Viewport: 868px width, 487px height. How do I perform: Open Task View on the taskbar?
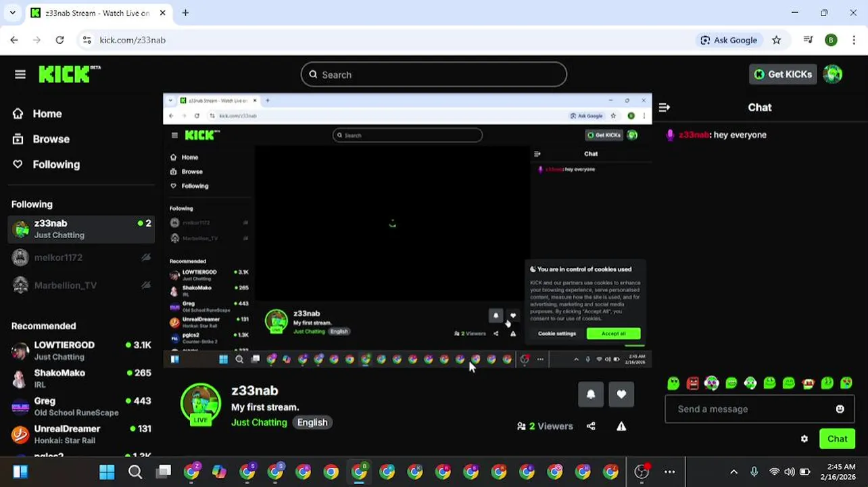pos(164,471)
